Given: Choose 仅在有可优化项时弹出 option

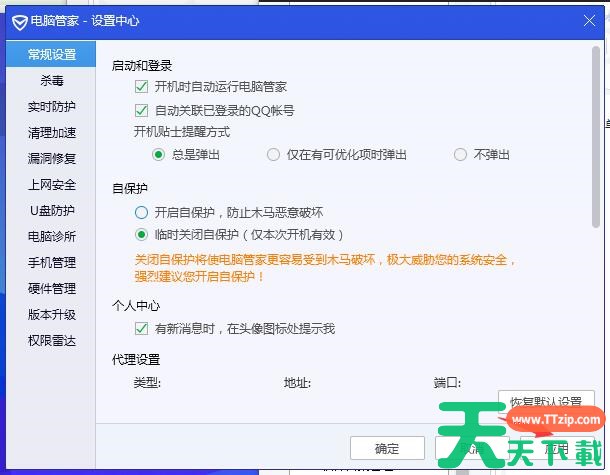Looking at the screenshot, I should 273,155.
